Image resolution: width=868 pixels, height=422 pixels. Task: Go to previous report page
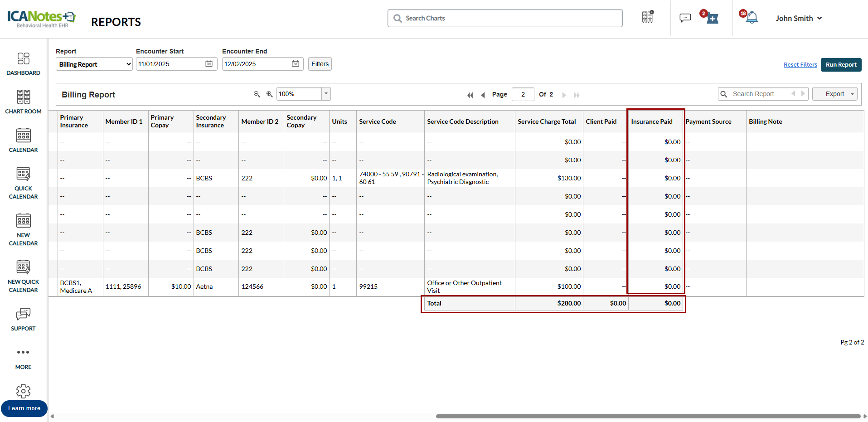(x=483, y=95)
